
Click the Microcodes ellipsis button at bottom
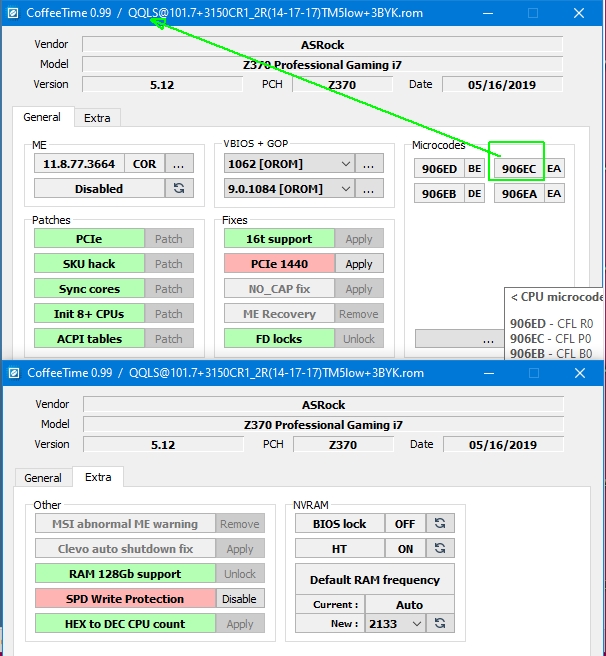(460, 338)
